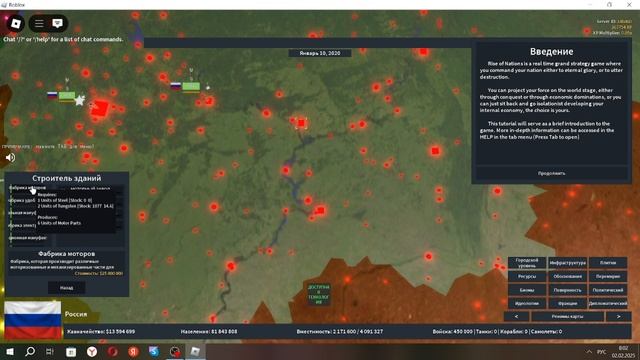Switch map mode to 'Дипломатический'
The width and height of the screenshot is (640, 360).
608,303
